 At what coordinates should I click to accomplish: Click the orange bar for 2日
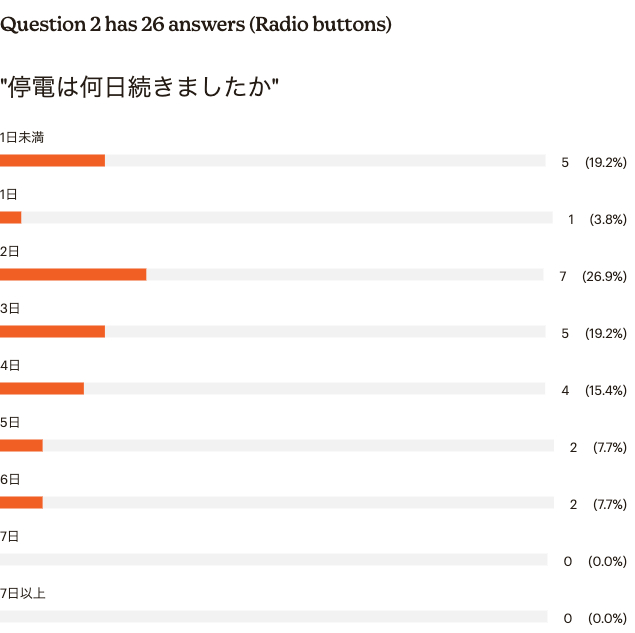[x=73, y=275]
